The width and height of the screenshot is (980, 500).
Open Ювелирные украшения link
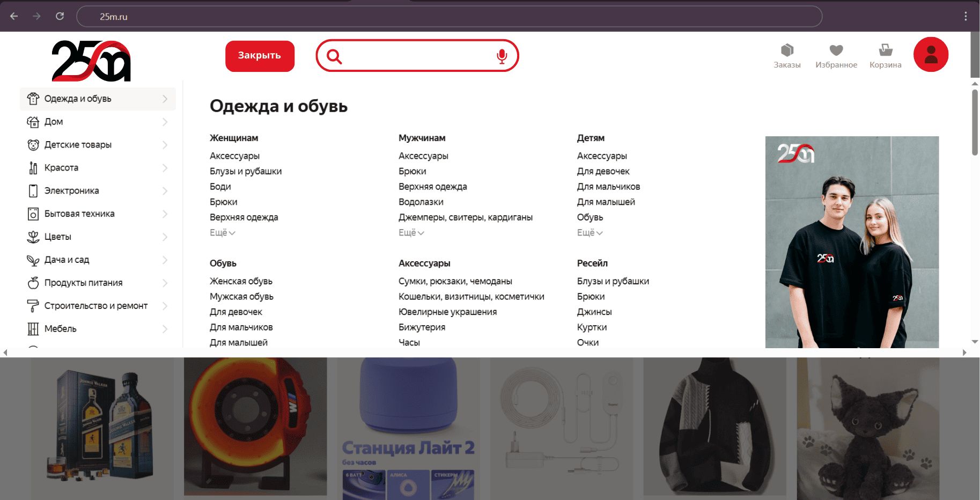(x=447, y=312)
